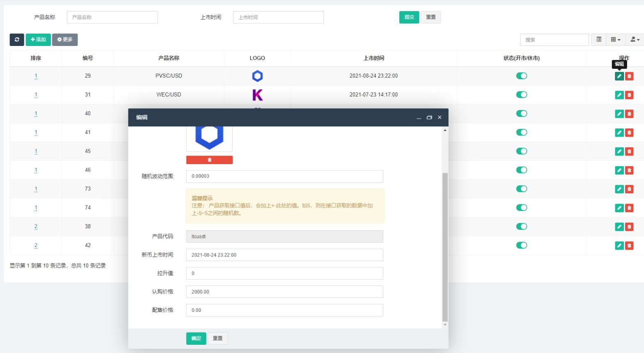Toggle the status switch for row 45

[x=521, y=151]
